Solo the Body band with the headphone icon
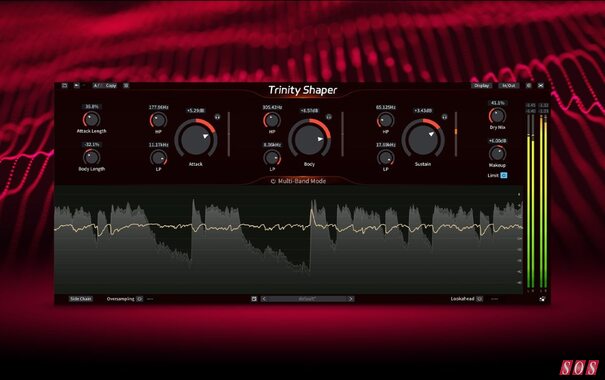Viewport: 605px width, 380px height. (329, 117)
